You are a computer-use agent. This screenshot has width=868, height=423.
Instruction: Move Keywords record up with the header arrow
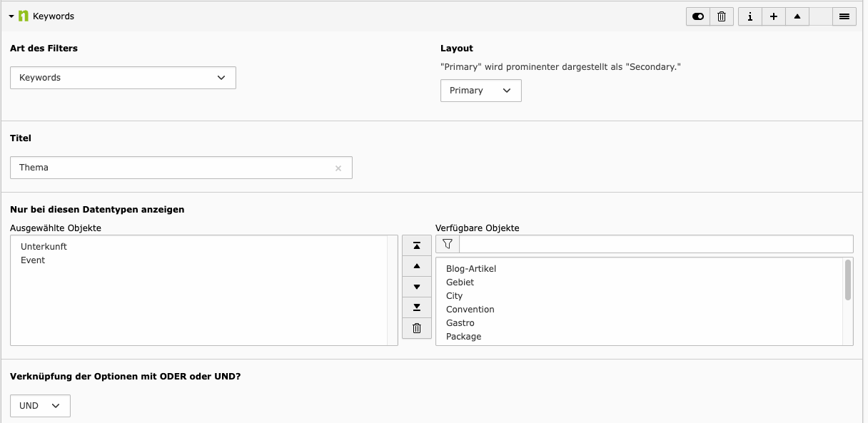pyautogui.click(x=797, y=16)
